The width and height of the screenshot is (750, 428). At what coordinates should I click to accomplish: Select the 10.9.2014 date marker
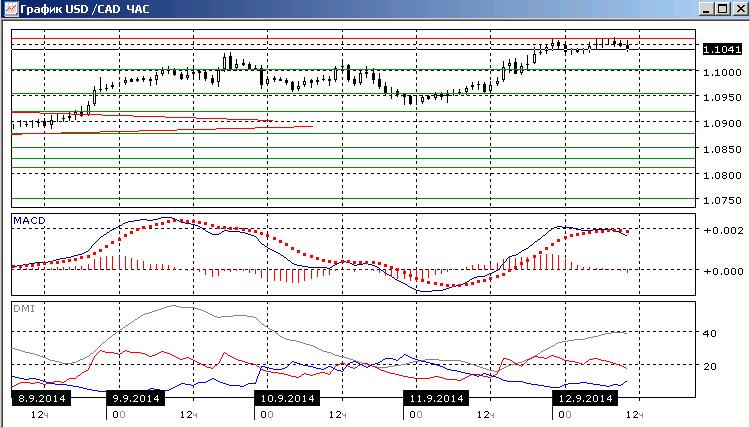[x=287, y=398]
